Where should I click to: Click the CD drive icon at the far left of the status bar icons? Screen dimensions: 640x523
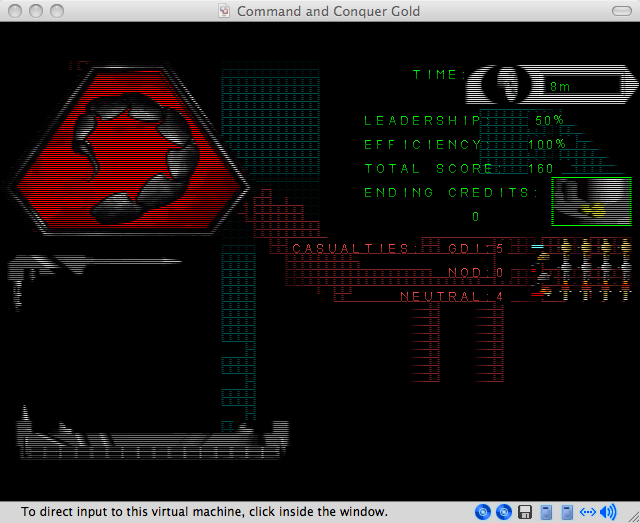click(x=483, y=512)
